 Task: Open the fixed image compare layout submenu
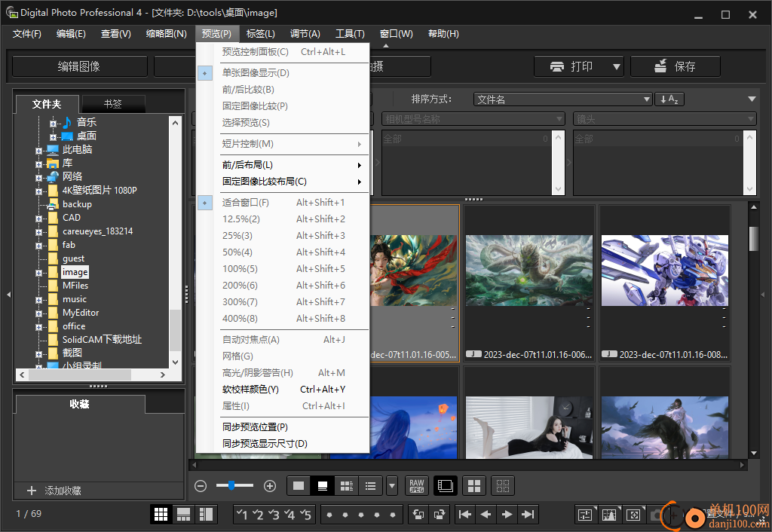(x=283, y=182)
